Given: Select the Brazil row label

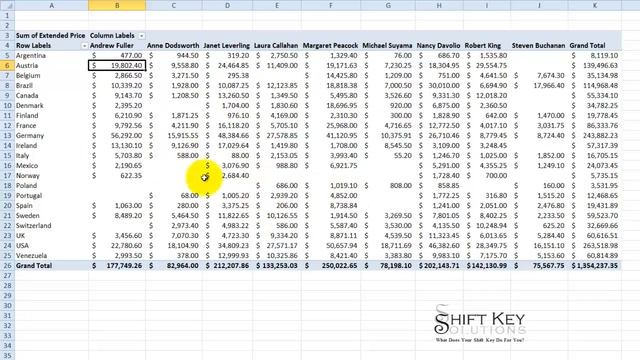Looking at the screenshot, I should pyautogui.click(x=51, y=86).
